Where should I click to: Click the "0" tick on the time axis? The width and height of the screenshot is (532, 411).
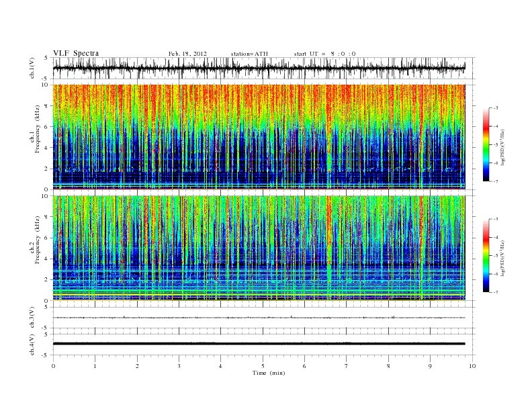pos(53,366)
